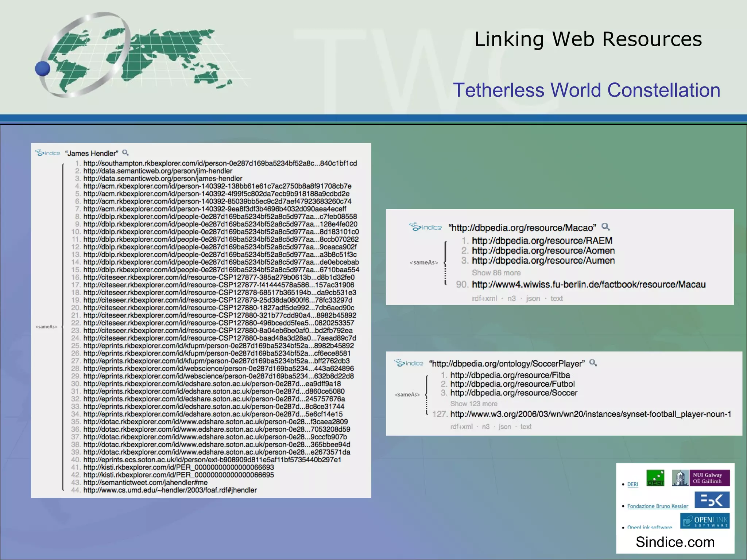
Task: Select json format in SoccerPlayer panel
Action: pos(505,427)
